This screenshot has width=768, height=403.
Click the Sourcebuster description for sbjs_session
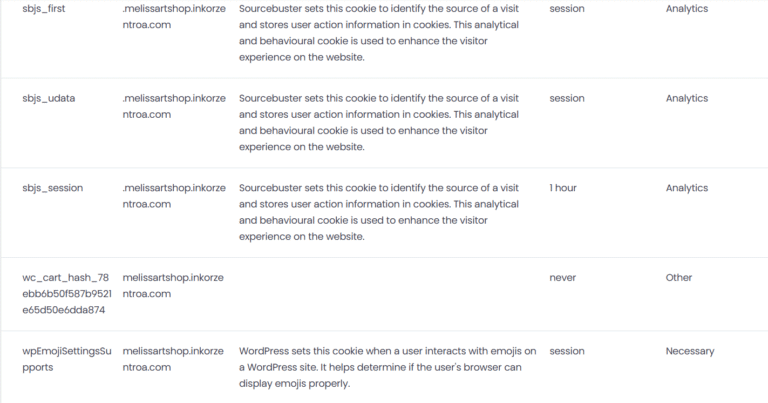pyautogui.click(x=379, y=212)
